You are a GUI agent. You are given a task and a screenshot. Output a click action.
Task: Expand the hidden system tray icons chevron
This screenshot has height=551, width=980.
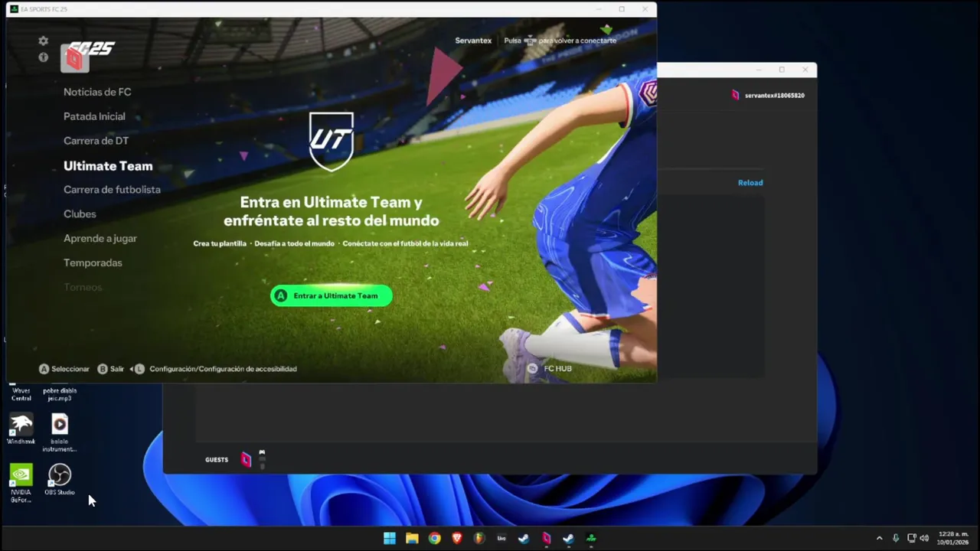point(879,538)
